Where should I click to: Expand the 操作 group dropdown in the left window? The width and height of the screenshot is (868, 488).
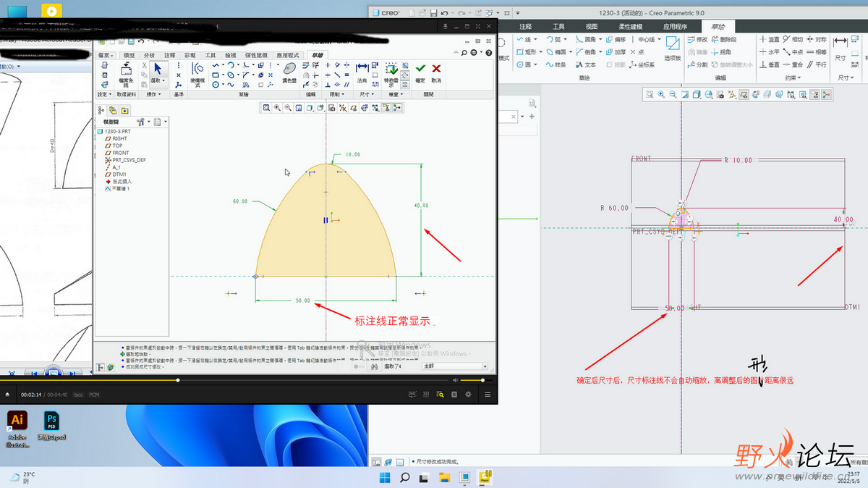pos(155,94)
